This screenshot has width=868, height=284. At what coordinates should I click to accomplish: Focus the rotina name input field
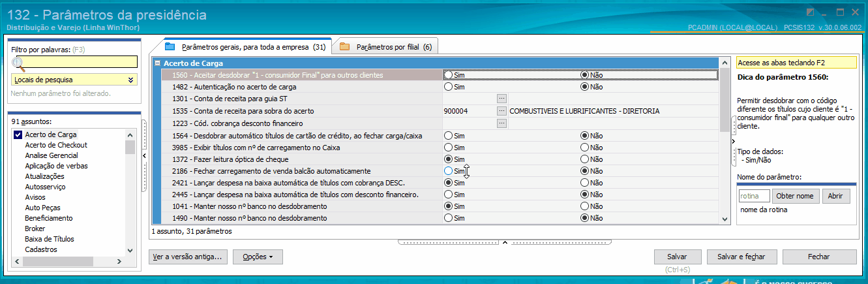[754, 197]
